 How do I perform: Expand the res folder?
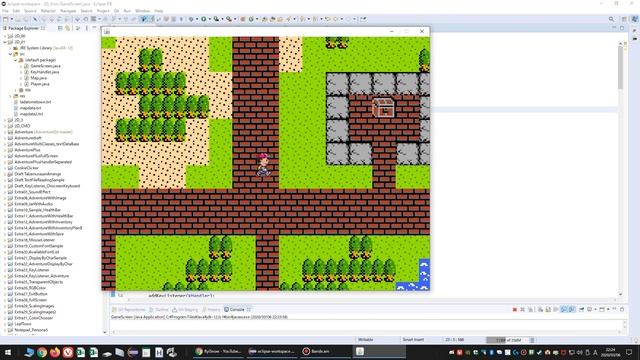point(10,96)
